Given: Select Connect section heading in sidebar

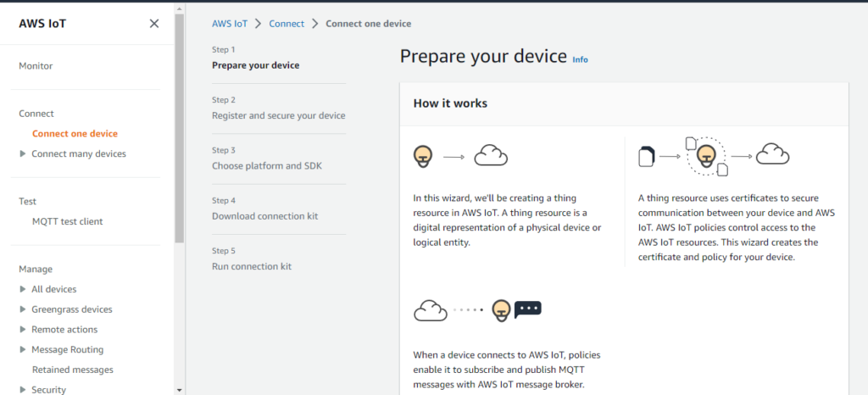Looking at the screenshot, I should (x=36, y=114).
